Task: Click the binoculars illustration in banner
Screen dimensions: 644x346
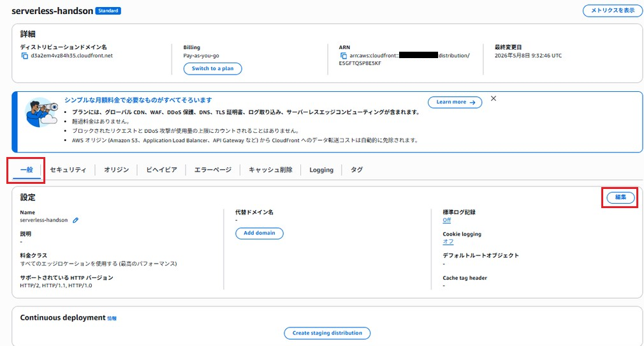Action: [x=41, y=112]
